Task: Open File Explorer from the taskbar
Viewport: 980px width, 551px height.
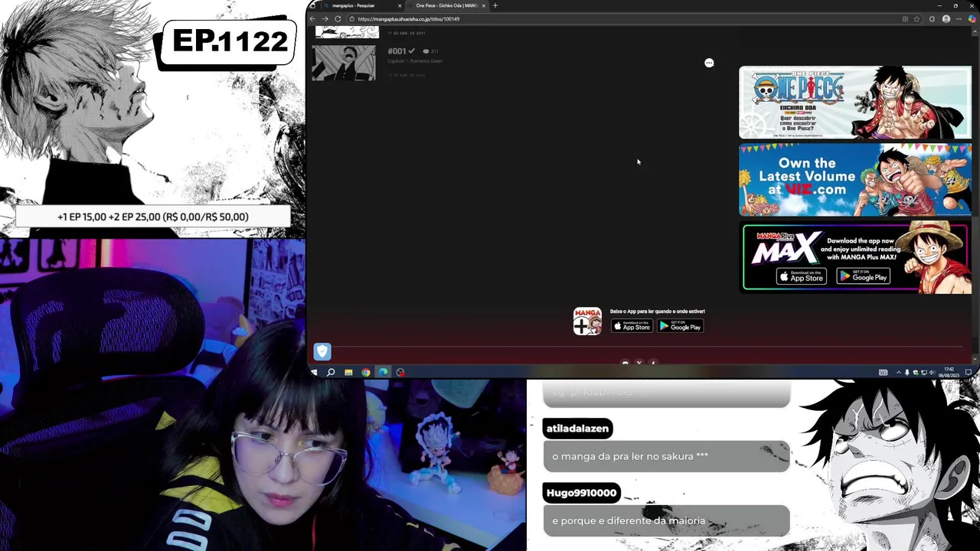Action: pyautogui.click(x=348, y=373)
